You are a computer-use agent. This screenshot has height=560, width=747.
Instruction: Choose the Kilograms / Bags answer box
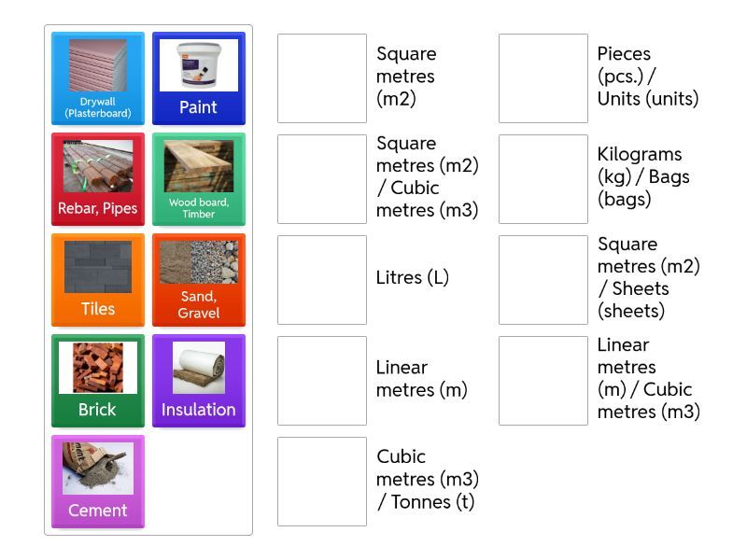click(x=543, y=179)
